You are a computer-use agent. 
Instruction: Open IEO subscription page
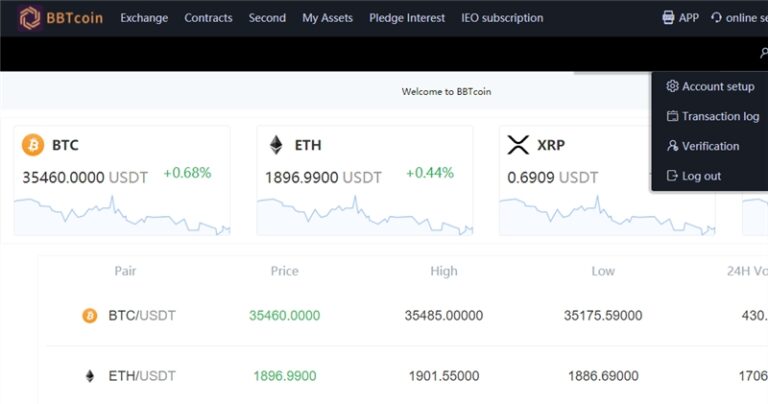coord(502,18)
